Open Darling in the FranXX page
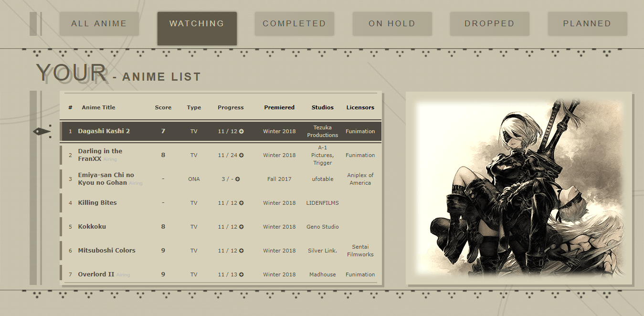Viewport: 644px width, 316px height. [x=100, y=155]
